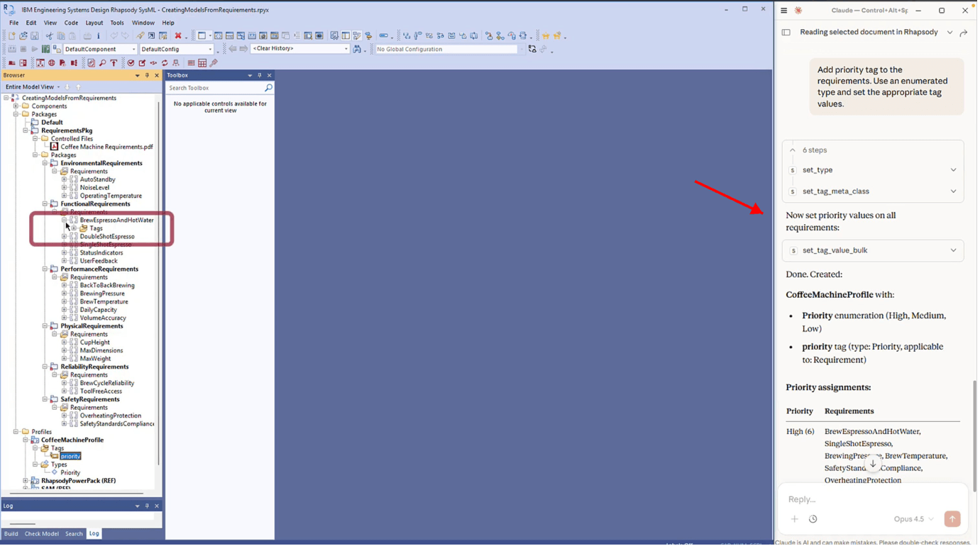Select the OverheatingProtection requirement

click(x=111, y=416)
